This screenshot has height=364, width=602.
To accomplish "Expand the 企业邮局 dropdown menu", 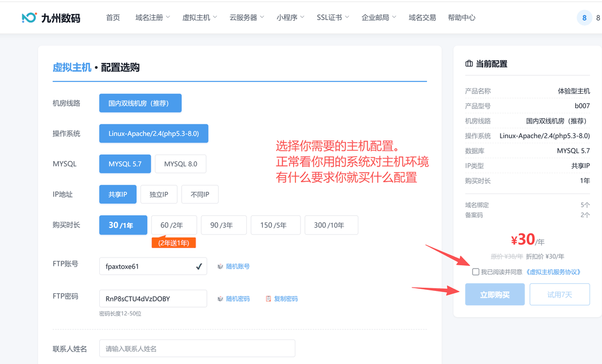I will pos(379,18).
